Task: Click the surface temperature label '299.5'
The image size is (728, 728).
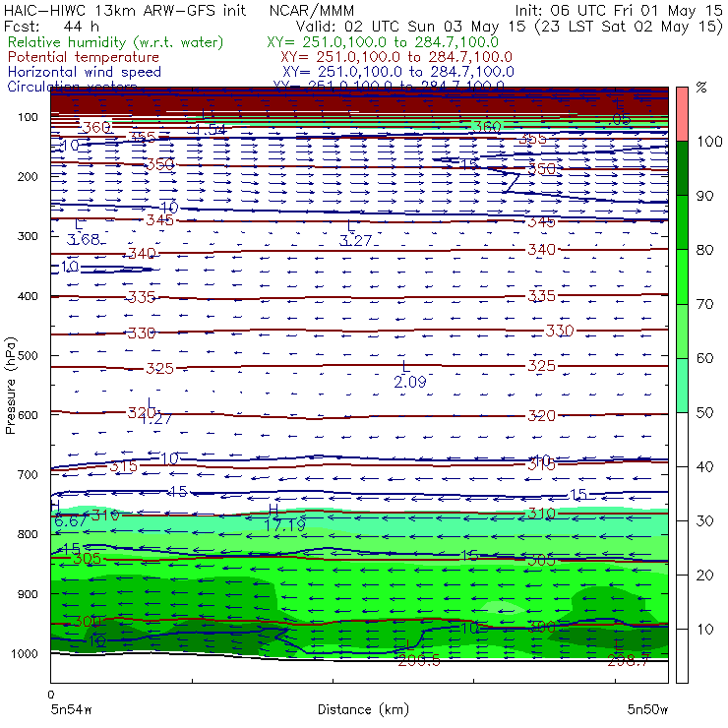Action: (x=419, y=661)
